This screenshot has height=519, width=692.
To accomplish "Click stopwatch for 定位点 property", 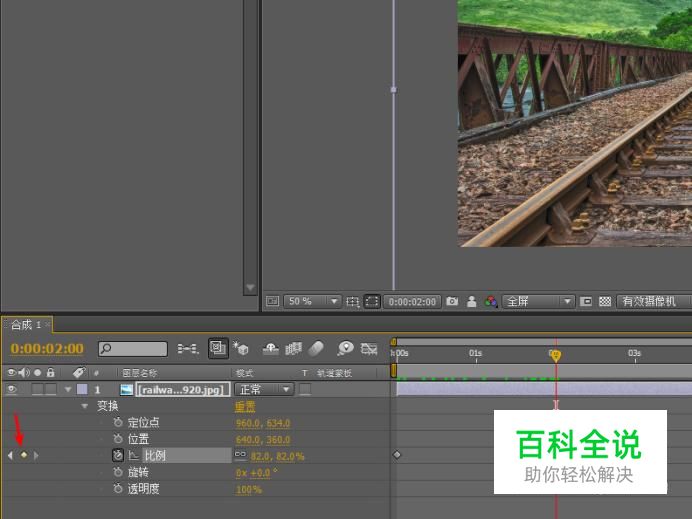I will pyautogui.click(x=118, y=422).
